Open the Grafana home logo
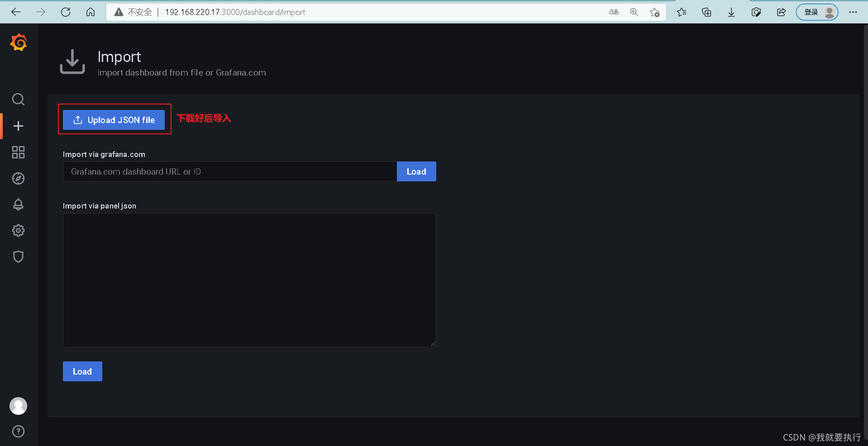This screenshot has height=446, width=868. point(19,43)
